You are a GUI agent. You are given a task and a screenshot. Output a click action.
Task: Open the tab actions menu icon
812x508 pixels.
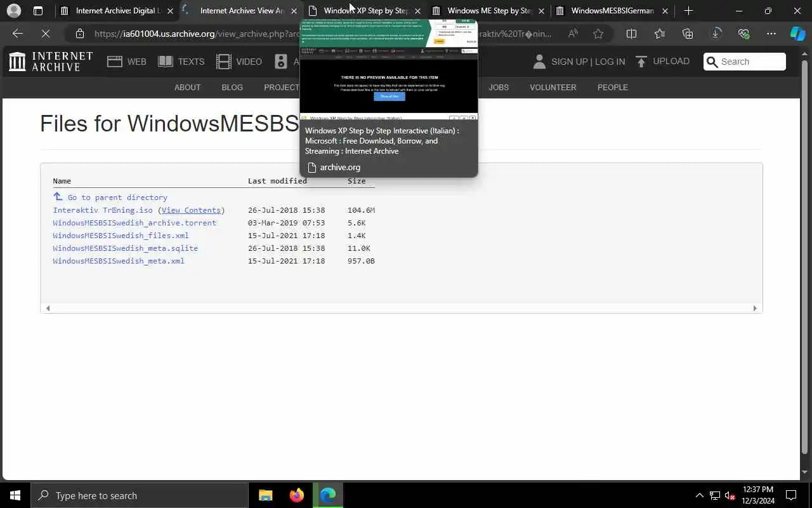38,11
